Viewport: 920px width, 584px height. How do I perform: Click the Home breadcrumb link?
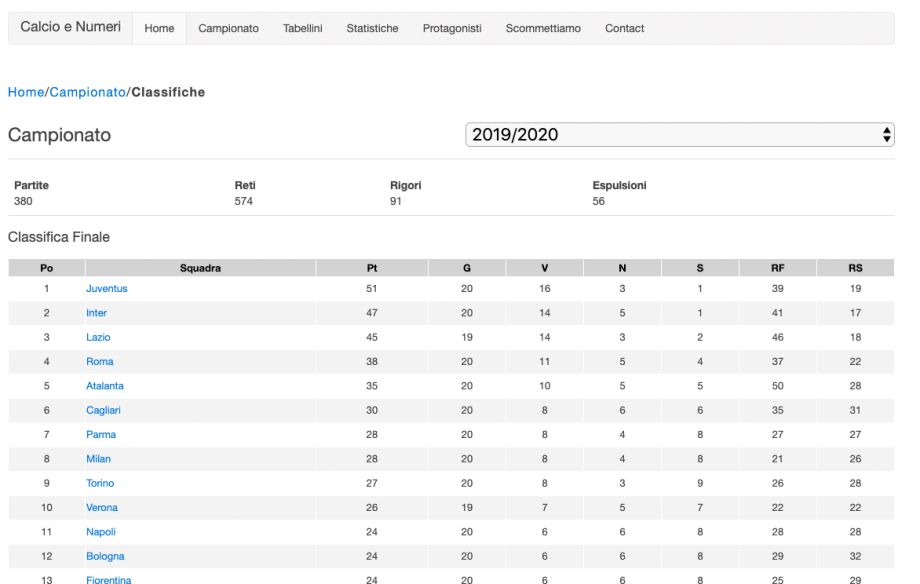(x=26, y=92)
